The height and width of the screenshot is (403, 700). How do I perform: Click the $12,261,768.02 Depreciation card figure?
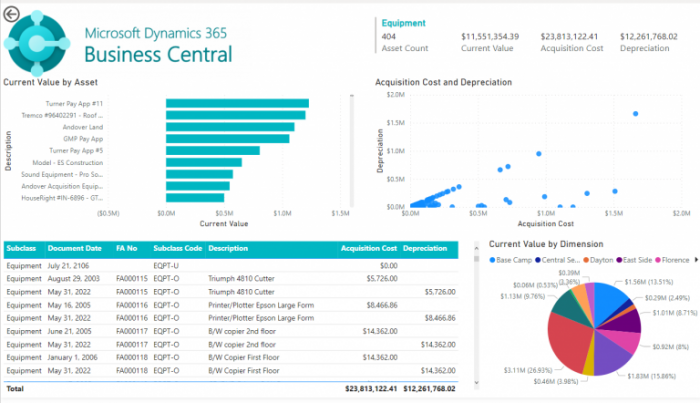(649, 37)
